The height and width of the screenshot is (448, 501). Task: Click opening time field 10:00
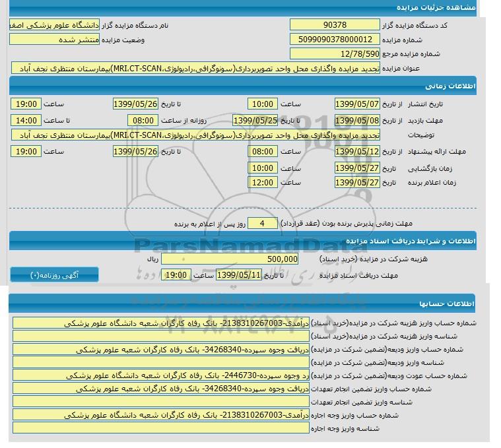pos(263,168)
